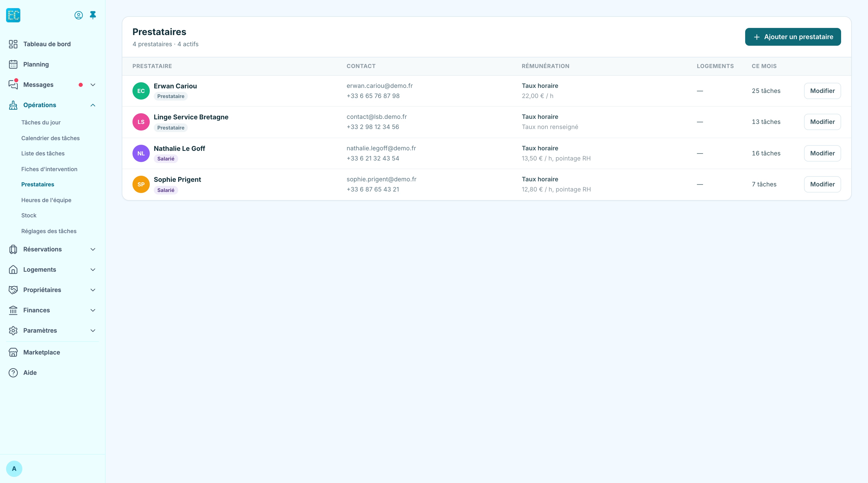Open the user profile icon
The width and height of the screenshot is (868, 483).
tap(78, 15)
